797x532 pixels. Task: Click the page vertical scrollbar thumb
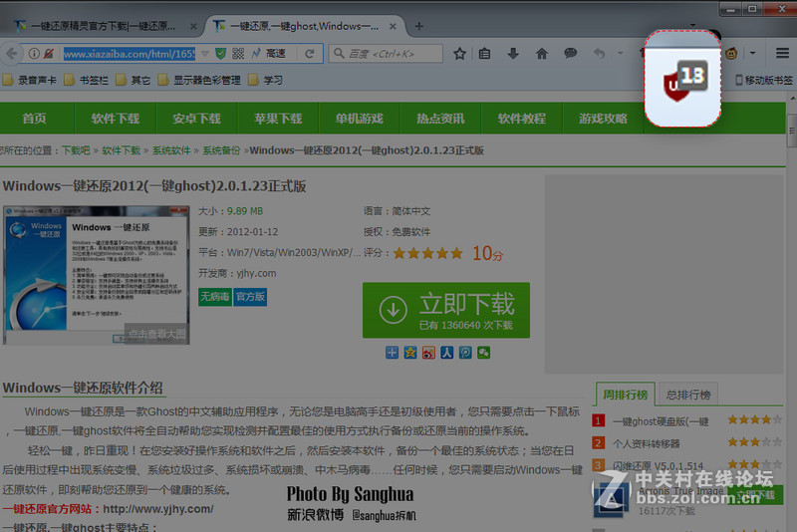tap(791, 131)
